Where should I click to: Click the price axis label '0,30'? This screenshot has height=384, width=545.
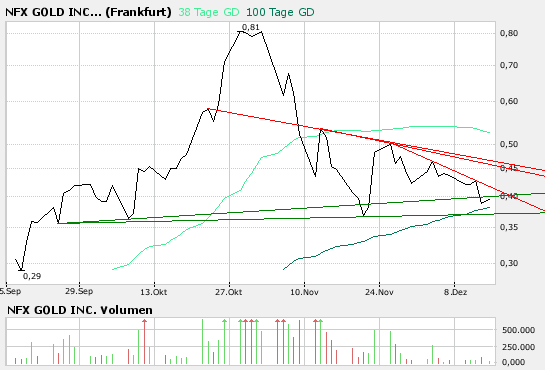[509, 263]
